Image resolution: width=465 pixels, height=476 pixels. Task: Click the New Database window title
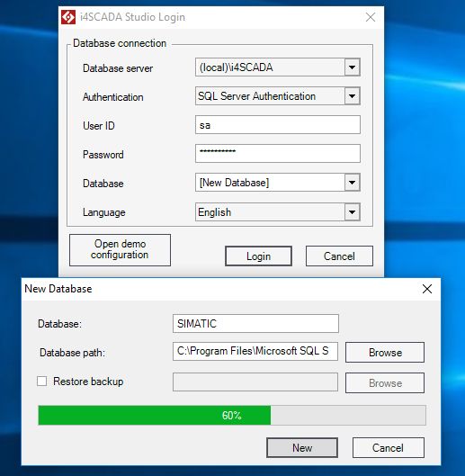(58, 289)
